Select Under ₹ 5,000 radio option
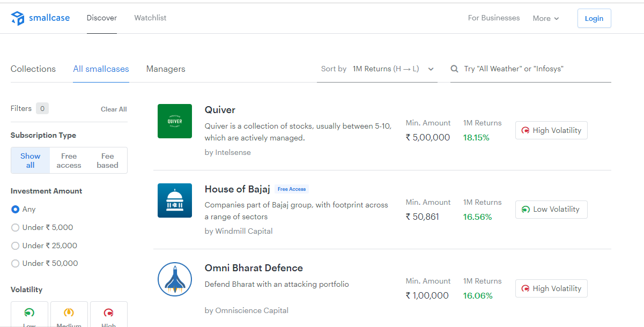This screenshot has width=644, height=327. [x=15, y=228]
